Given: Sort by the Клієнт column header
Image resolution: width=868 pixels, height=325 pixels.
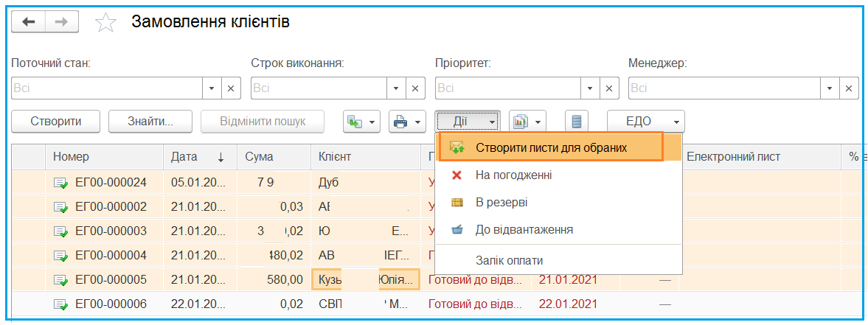Looking at the screenshot, I should tap(366, 157).
